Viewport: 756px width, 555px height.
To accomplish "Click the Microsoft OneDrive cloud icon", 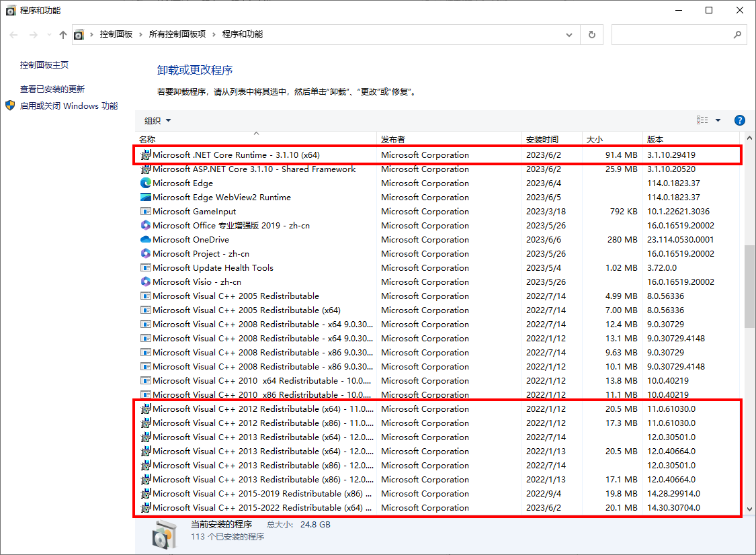I will click(146, 240).
